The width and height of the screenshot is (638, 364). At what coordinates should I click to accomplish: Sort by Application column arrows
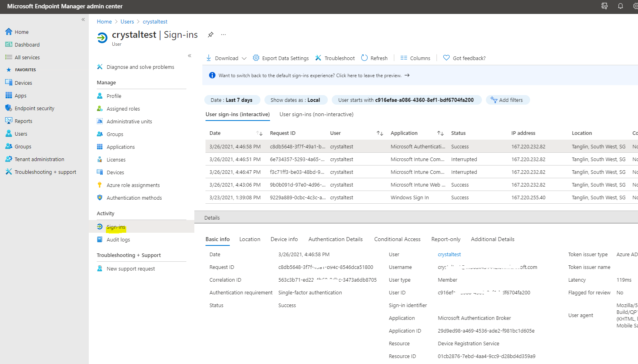440,133
